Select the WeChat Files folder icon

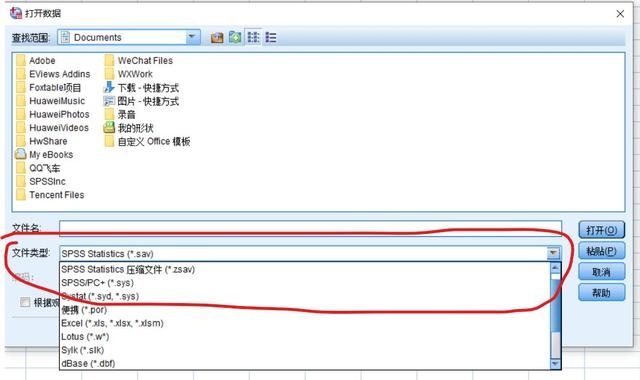click(x=109, y=61)
